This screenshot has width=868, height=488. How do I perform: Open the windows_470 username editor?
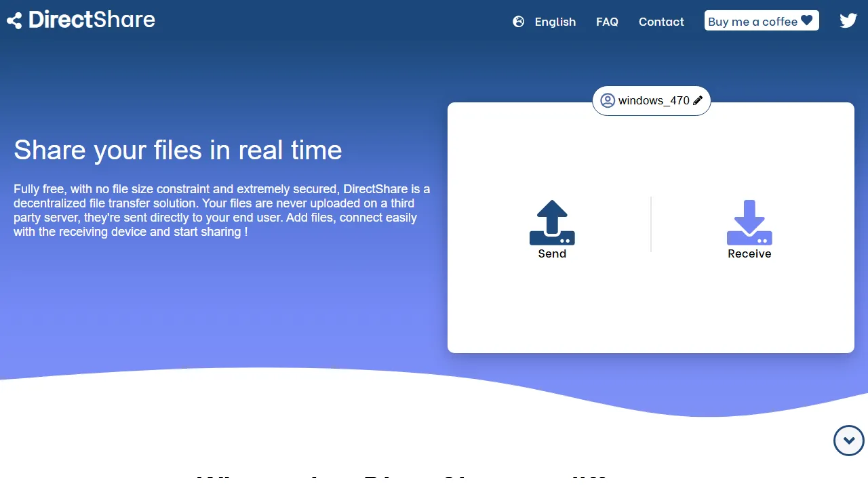click(x=651, y=100)
